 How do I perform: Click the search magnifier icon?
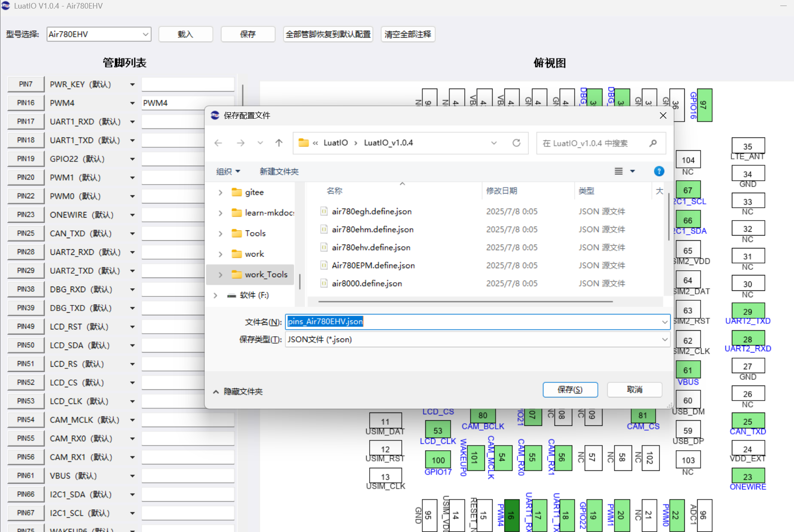coord(653,143)
